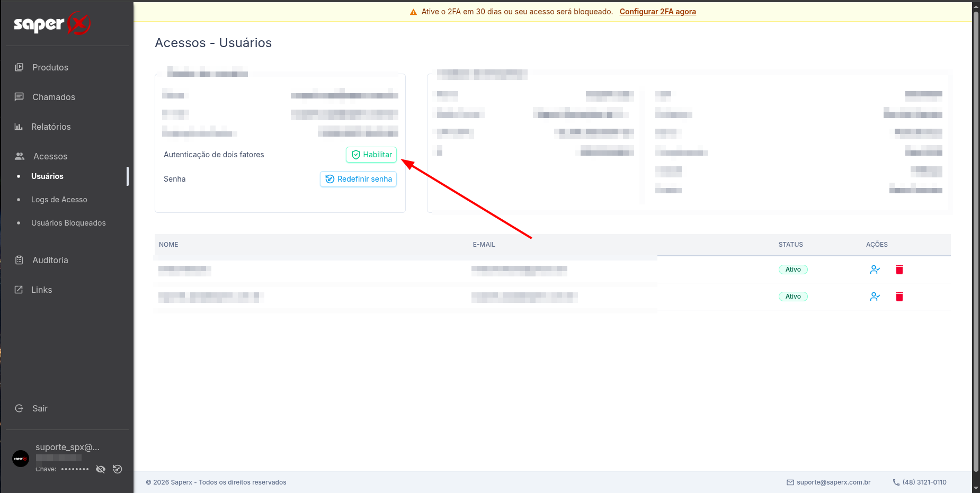
Task: Click Acessos - Usuários page heading
Action: (213, 43)
